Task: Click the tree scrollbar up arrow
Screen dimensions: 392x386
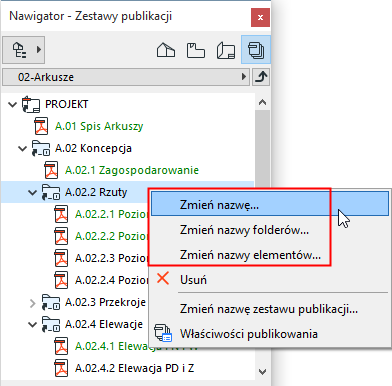Action: (262, 102)
